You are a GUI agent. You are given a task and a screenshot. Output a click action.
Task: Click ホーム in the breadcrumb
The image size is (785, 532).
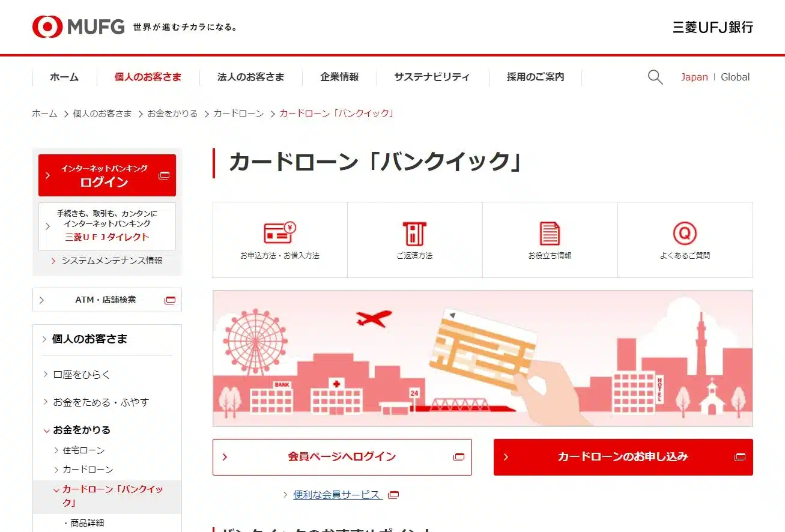coord(44,113)
